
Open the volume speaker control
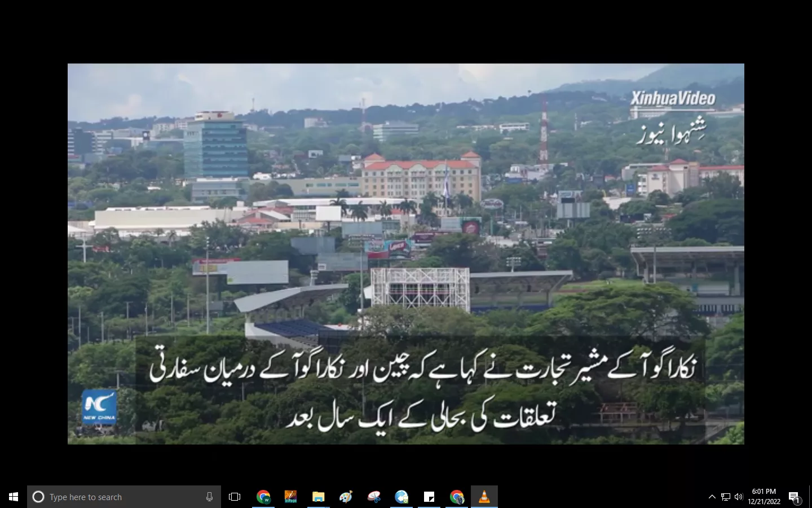click(x=739, y=497)
